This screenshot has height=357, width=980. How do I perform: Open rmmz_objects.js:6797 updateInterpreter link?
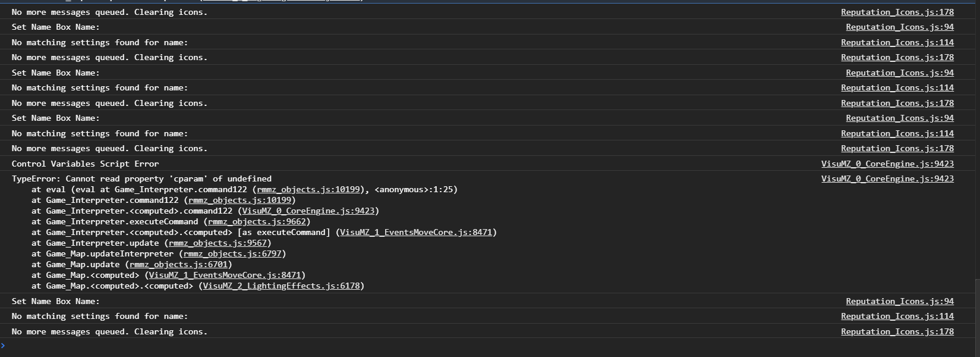click(232, 253)
